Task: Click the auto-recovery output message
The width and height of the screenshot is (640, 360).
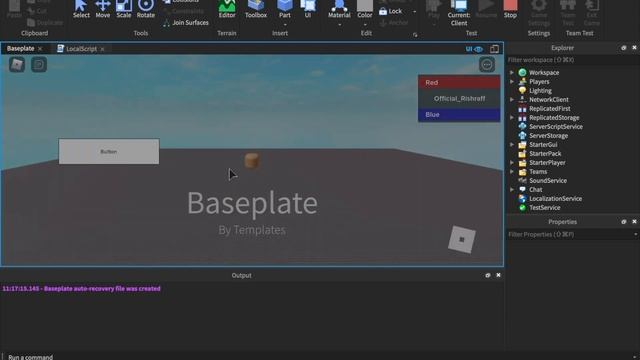Action: (x=81, y=289)
